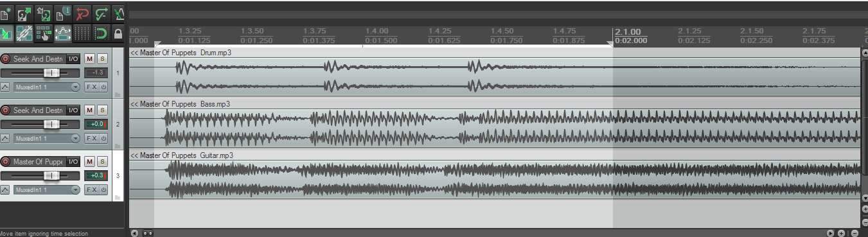Arm track 1 record button
The image size is (868, 237).
pos(6,58)
